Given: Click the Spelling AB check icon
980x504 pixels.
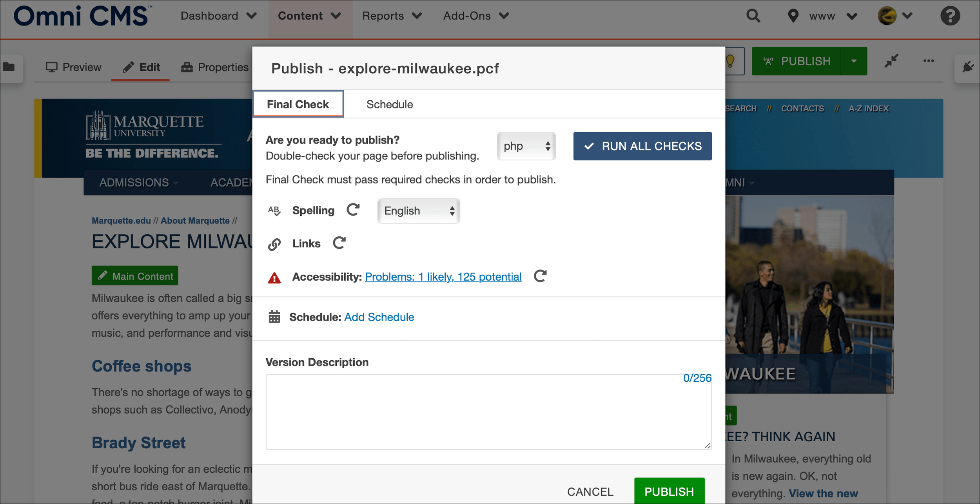Looking at the screenshot, I should 274,211.
